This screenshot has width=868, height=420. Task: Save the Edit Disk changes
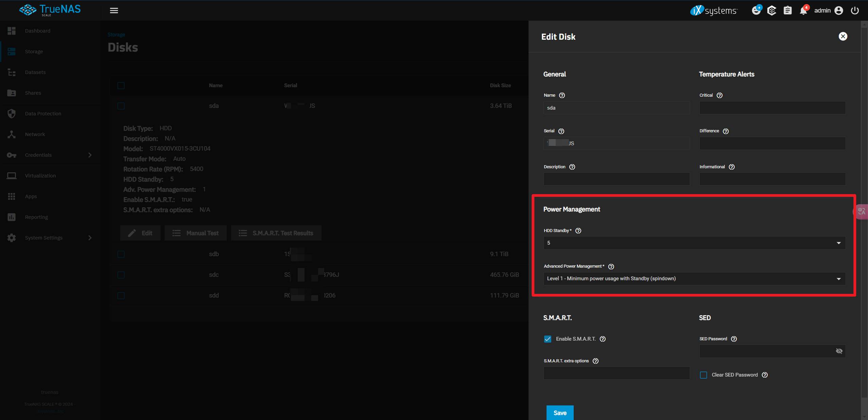pos(560,413)
